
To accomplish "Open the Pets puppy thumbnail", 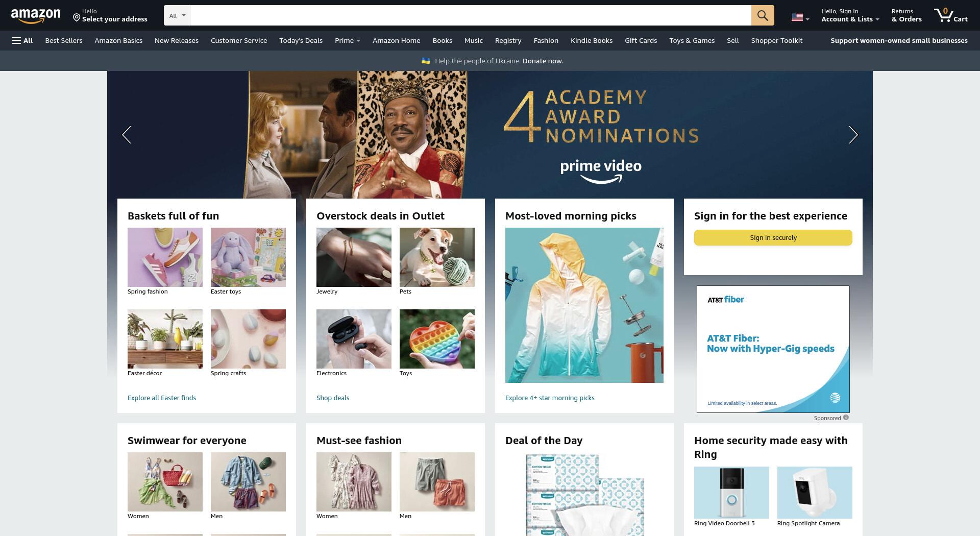I will 437,257.
